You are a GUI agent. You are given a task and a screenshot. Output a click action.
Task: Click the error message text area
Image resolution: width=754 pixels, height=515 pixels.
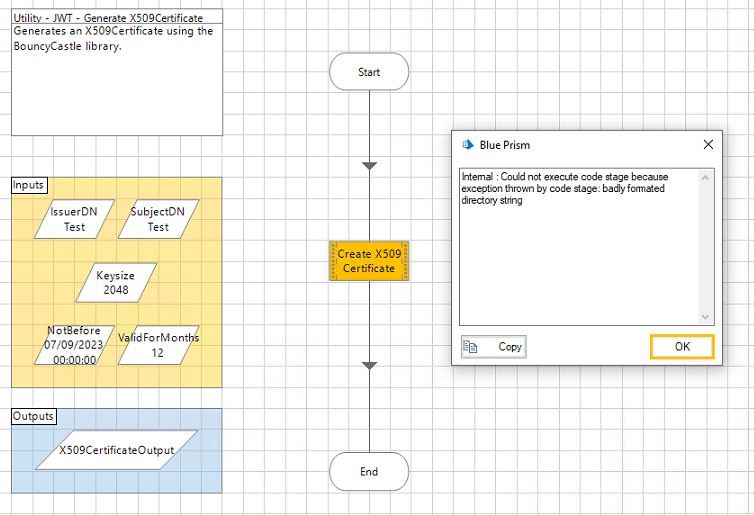[586, 247]
